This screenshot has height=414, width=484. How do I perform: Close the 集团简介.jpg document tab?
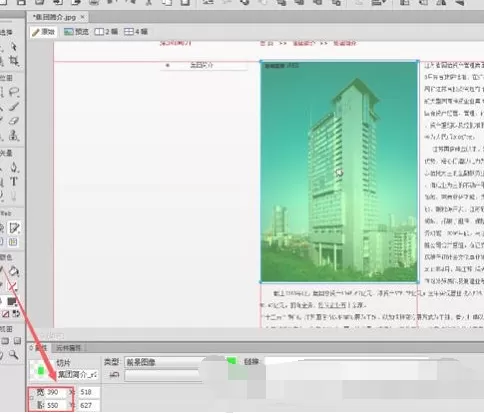pos(83,17)
